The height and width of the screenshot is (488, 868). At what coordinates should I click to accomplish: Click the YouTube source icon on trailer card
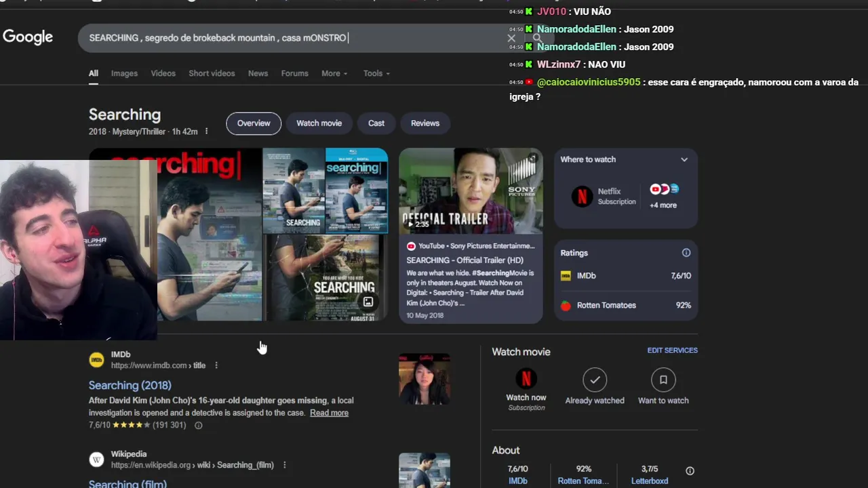coord(411,246)
